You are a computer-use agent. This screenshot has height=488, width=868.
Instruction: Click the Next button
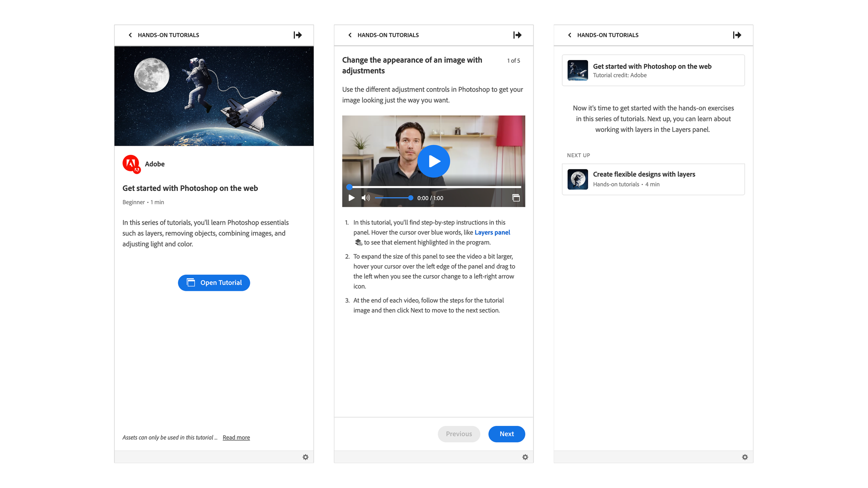click(x=506, y=434)
